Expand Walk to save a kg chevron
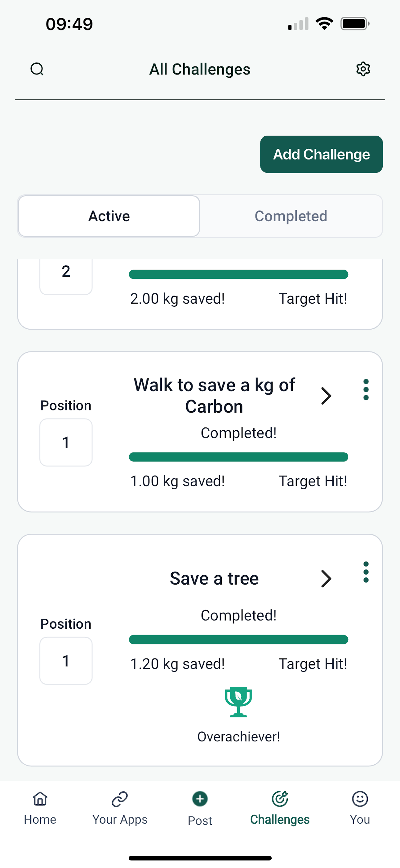 pyautogui.click(x=326, y=396)
